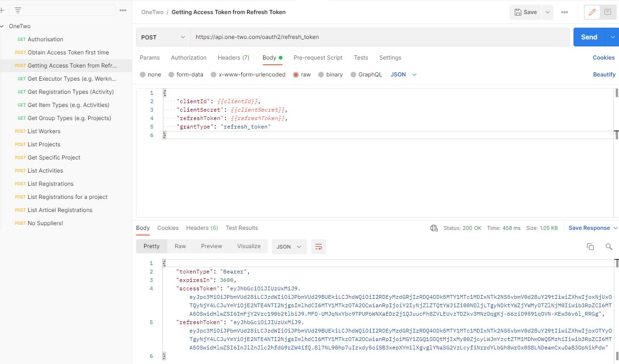Image resolution: width=619 pixels, height=364 pixels.
Task: Click the filter icon in sidebar
Action: coord(17,10)
